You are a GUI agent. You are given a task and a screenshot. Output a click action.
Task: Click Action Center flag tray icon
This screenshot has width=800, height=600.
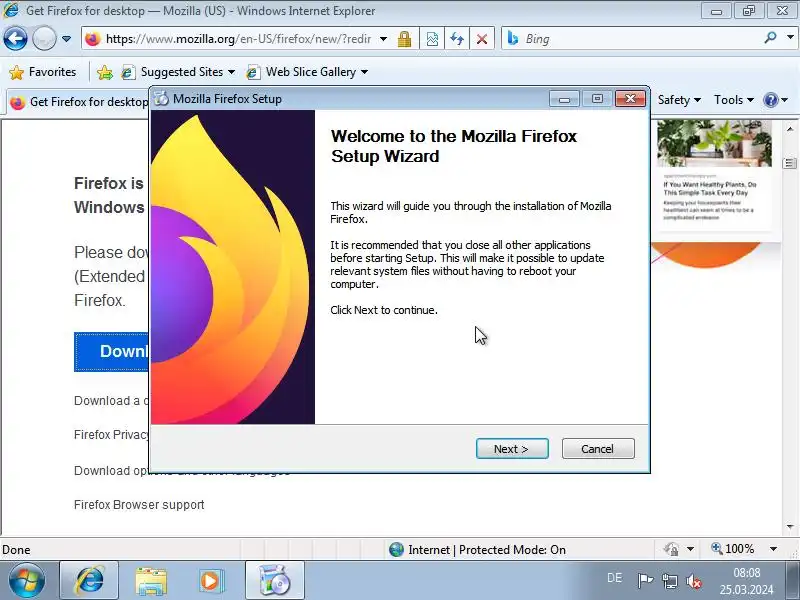(645, 581)
